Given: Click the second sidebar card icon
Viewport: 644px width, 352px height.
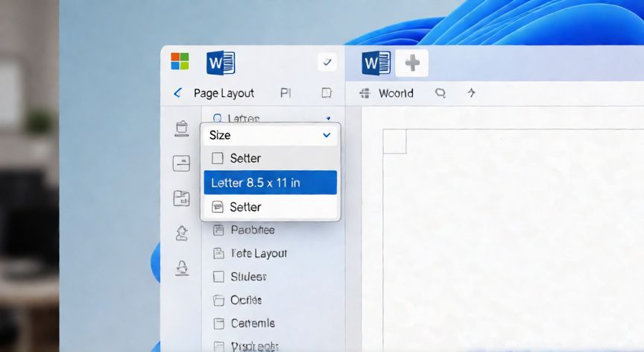Looking at the screenshot, I should [181, 163].
